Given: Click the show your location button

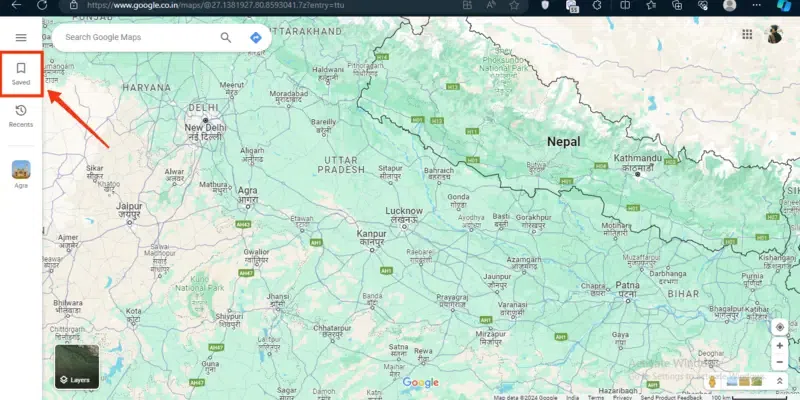Looking at the screenshot, I should [780, 327].
